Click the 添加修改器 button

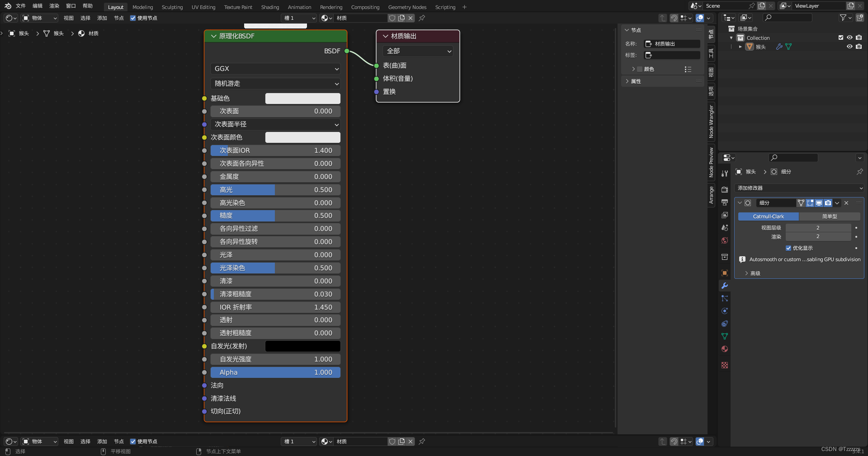coord(799,188)
